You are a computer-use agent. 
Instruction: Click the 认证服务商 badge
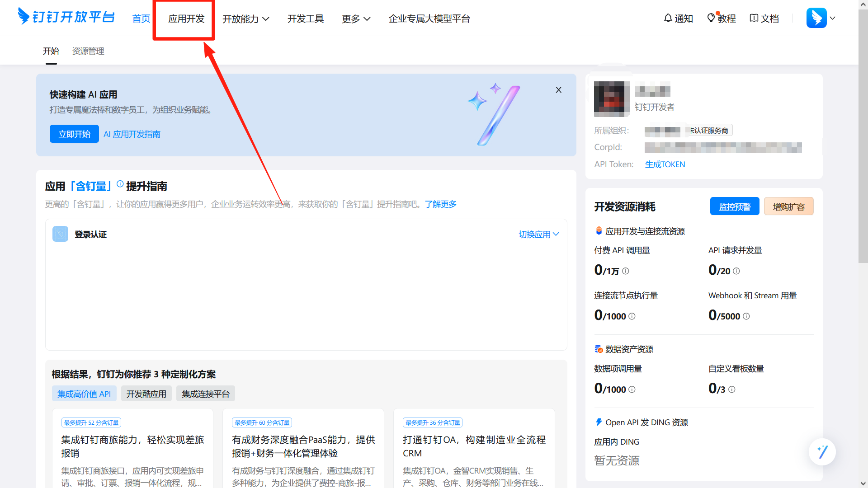[x=709, y=131]
